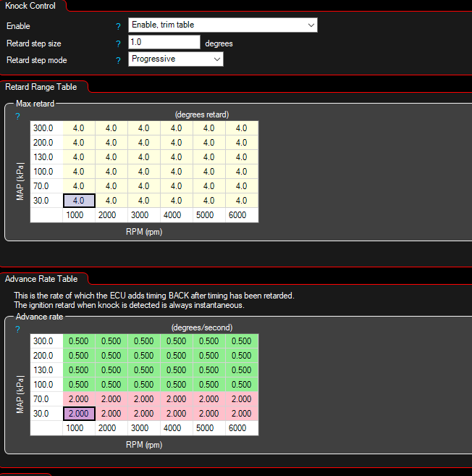This screenshot has height=476, width=472.
Task: Select Max retard cell at 30 kPa, 1000 rpm
Action: [79, 201]
